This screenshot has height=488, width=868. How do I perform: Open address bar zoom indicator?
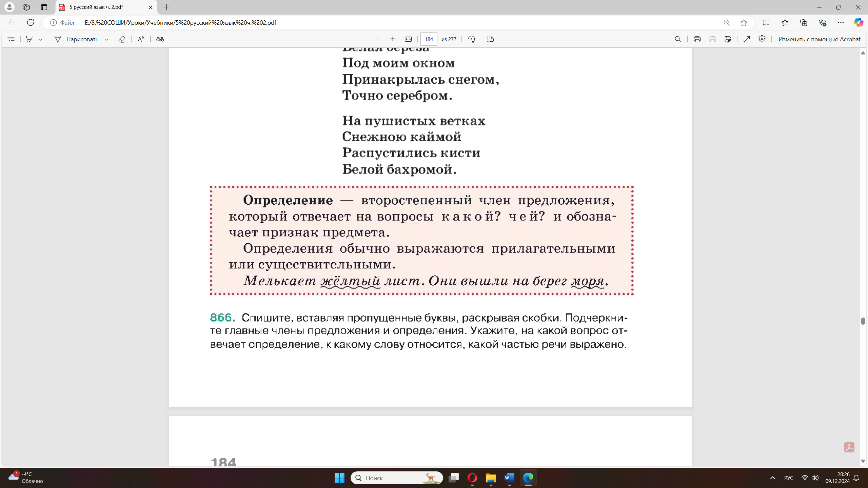[727, 22]
